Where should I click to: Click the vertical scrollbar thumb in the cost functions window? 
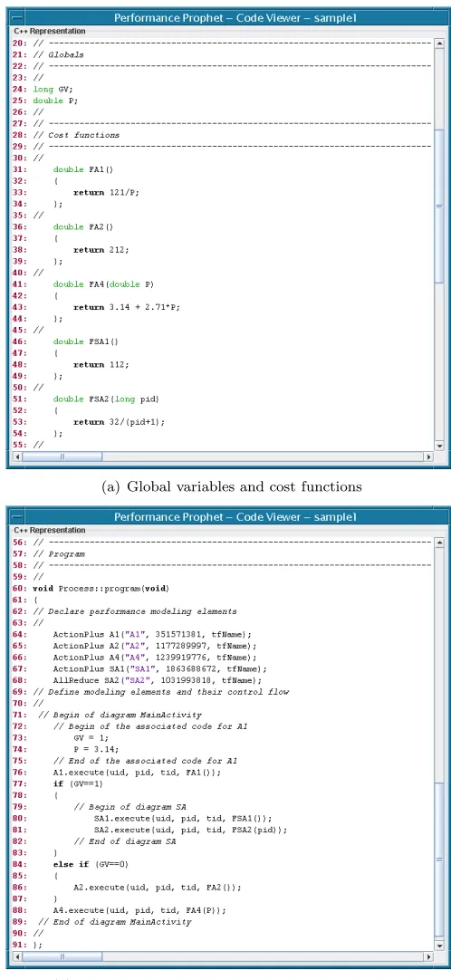pyautogui.click(x=439, y=207)
